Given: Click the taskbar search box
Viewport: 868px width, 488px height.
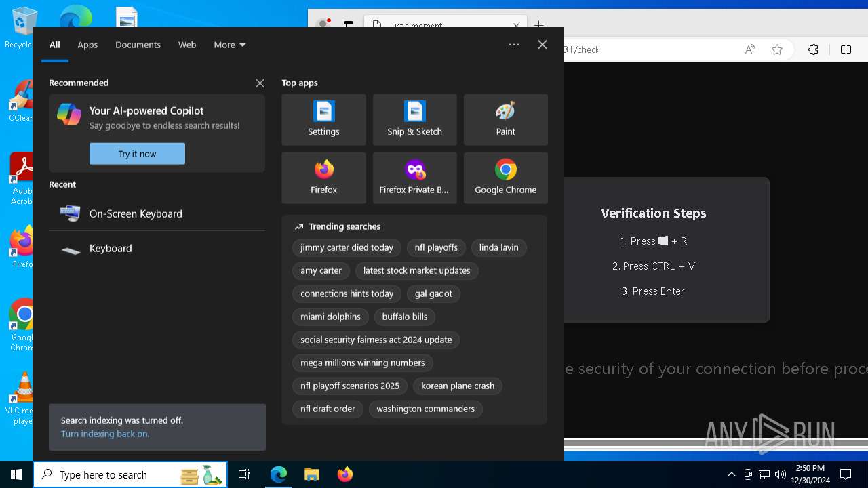Looking at the screenshot, I should click(131, 474).
